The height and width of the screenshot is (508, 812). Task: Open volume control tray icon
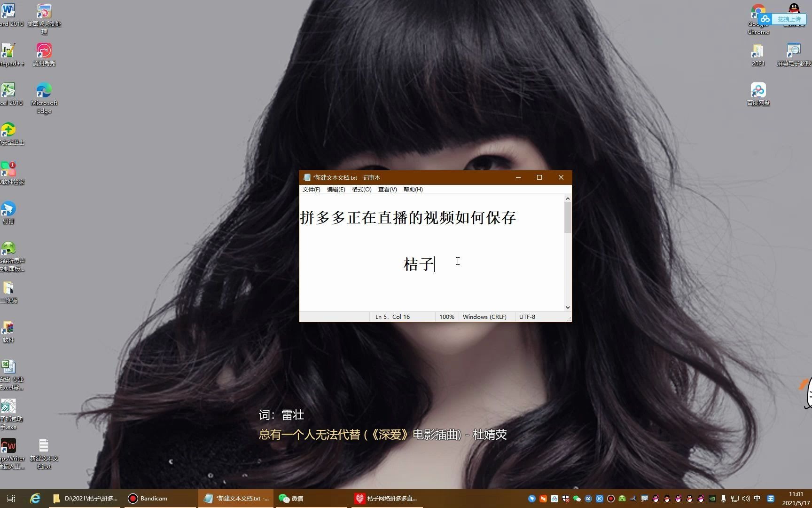tap(746, 499)
